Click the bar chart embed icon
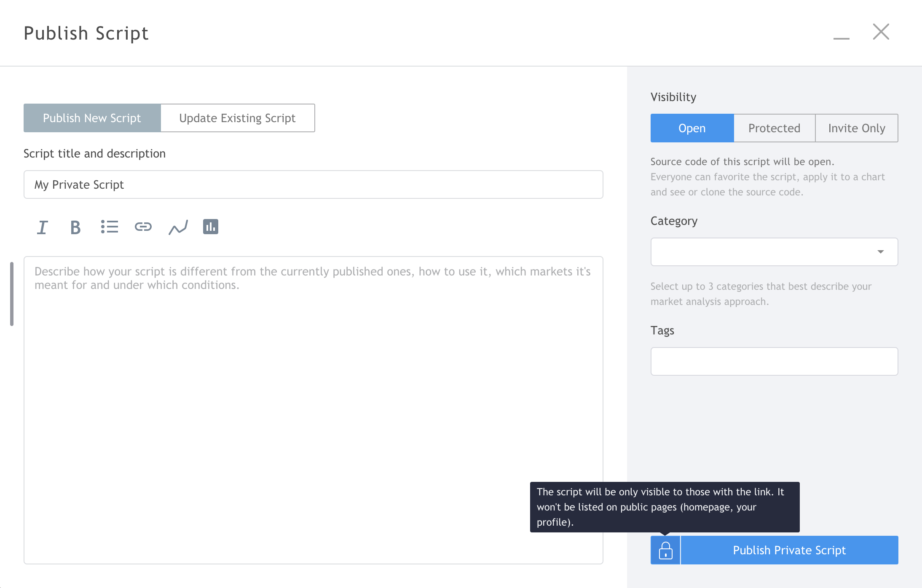The width and height of the screenshot is (922, 588). pyautogui.click(x=210, y=227)
